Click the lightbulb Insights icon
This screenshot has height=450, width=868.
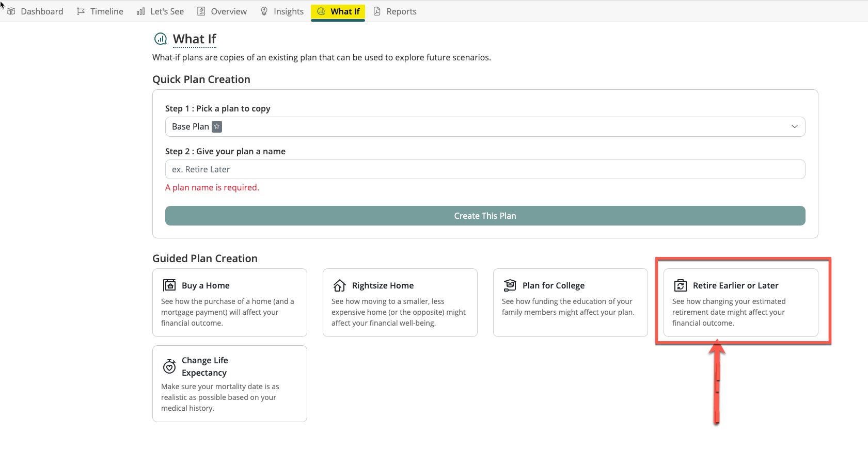(x=264, y=11)
